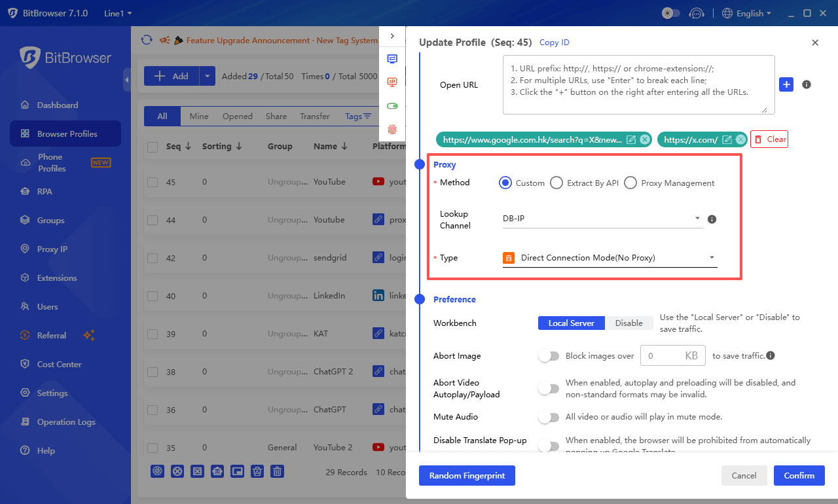Toggle the Abort Image block switch
Screen dimensions: 838x504
point(549,355)
